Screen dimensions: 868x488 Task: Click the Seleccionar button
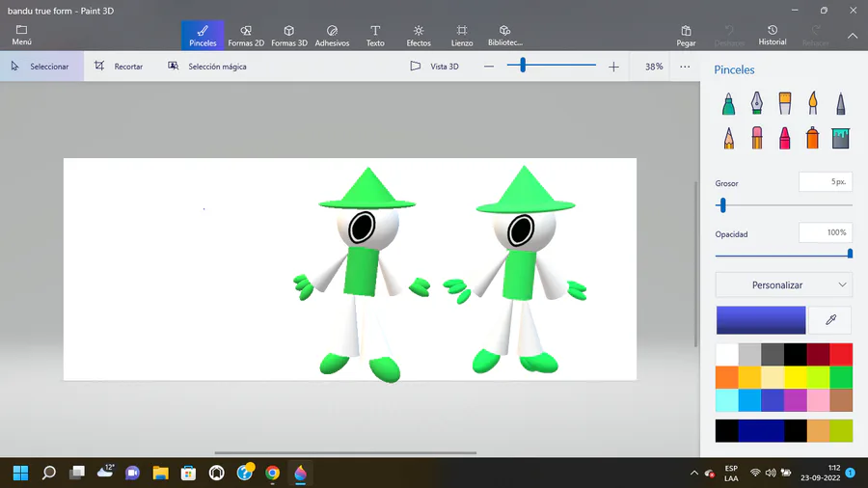[41, 67]
